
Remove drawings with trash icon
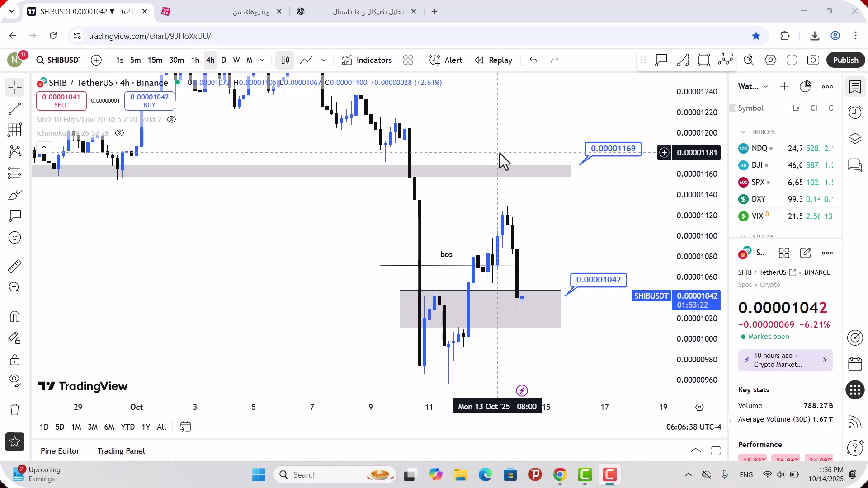click(15, 410)
